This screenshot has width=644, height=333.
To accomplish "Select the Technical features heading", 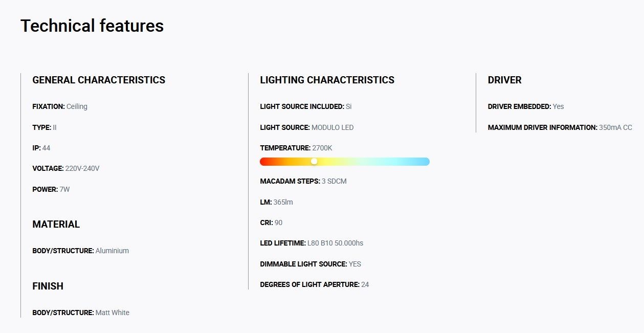I will pyautogui.click(x=92, y=26).
